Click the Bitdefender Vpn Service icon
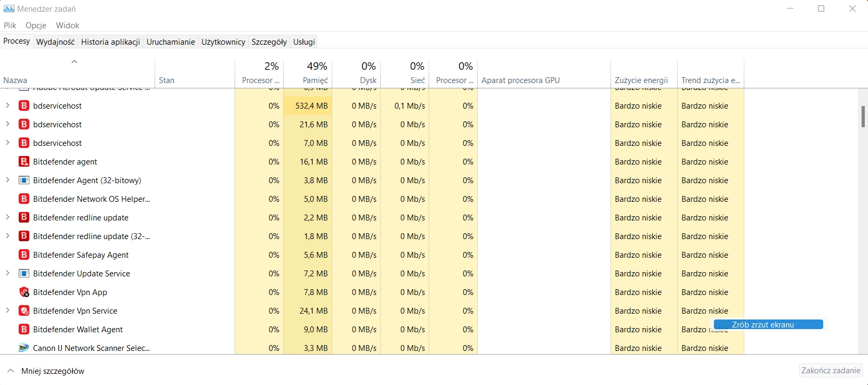This screenshot has width=868, height=385. click(x=24, y=311)
